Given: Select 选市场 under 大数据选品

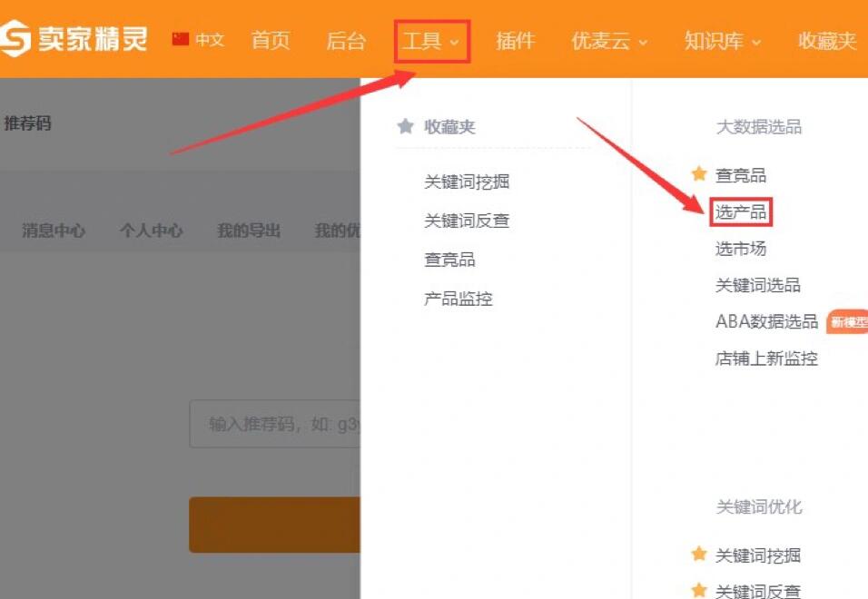Looking at the screenshot, I should 741,249.
